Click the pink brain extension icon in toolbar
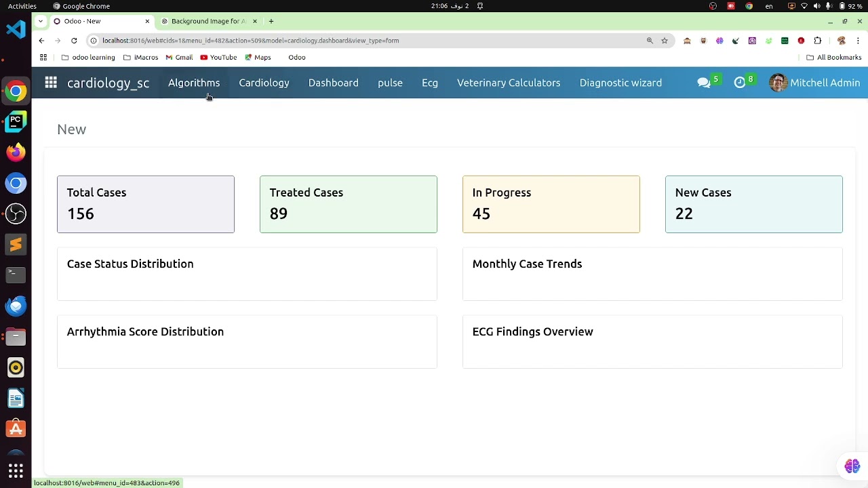This screenshot has width=868, height=488. pos(719,41)
